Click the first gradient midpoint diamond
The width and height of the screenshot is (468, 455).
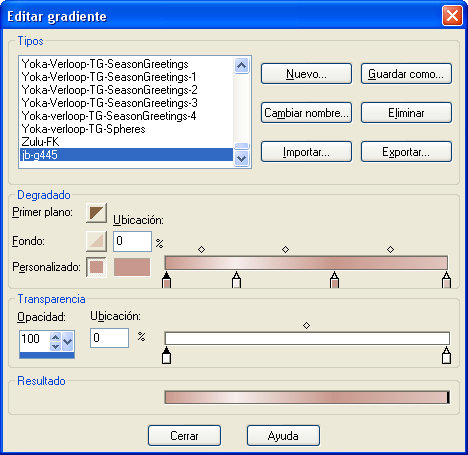[x=201, y=249]
